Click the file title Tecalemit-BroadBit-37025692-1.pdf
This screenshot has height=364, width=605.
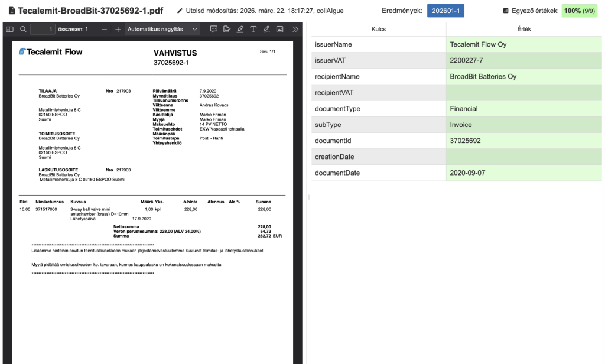(90, 11)
